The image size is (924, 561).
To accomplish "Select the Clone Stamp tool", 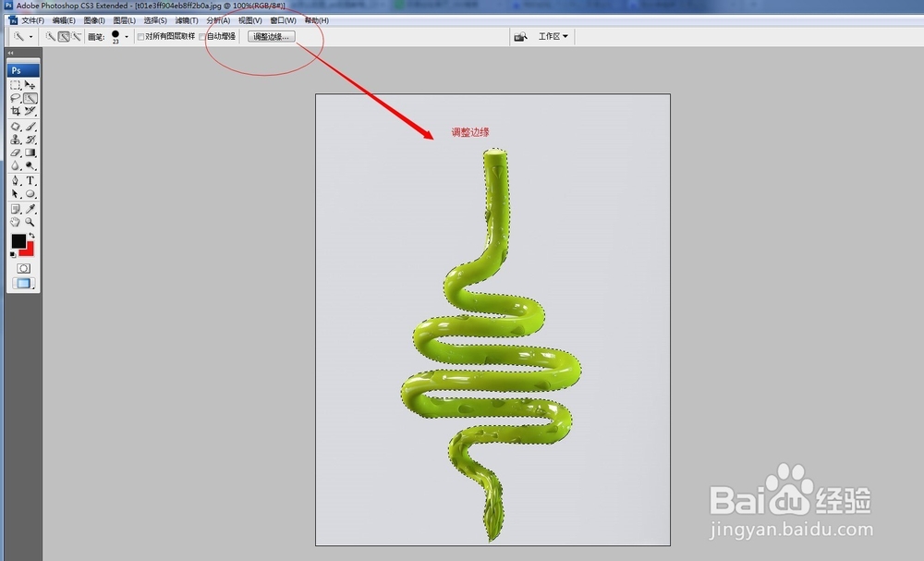I will pyautogui.click(x=16, y=140).
